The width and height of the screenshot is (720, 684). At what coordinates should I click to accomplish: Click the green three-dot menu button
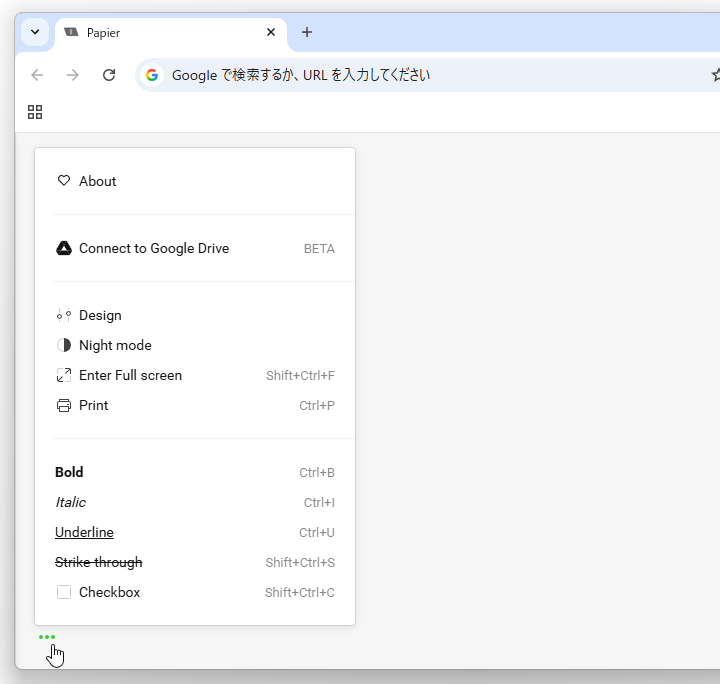[x=47, y=637]
